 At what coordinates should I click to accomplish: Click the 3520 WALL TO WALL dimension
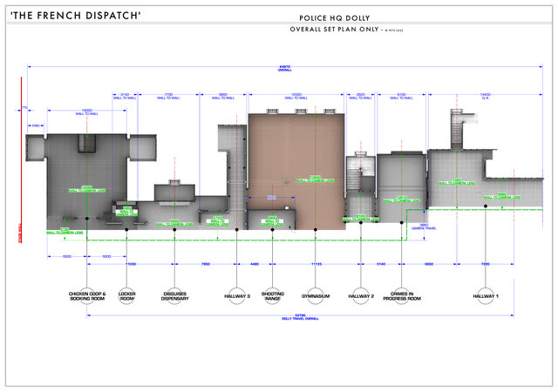(360, 96)
